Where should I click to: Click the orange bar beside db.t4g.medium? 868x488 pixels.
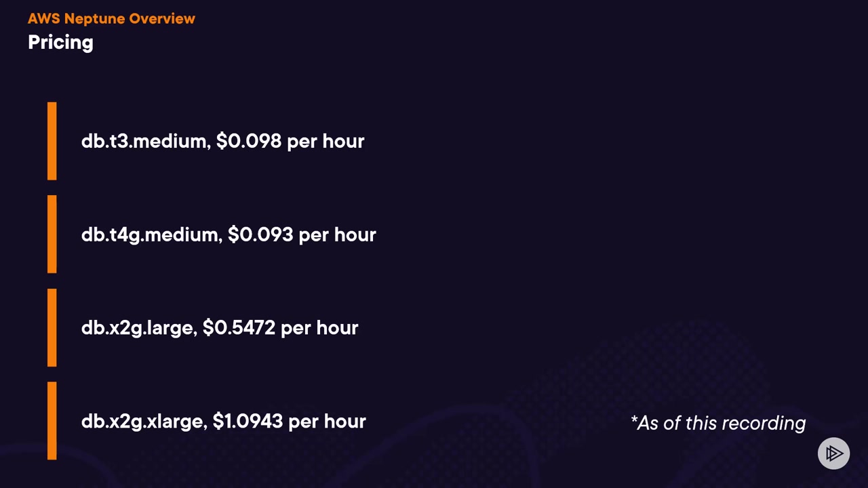[x=52, y=235]
